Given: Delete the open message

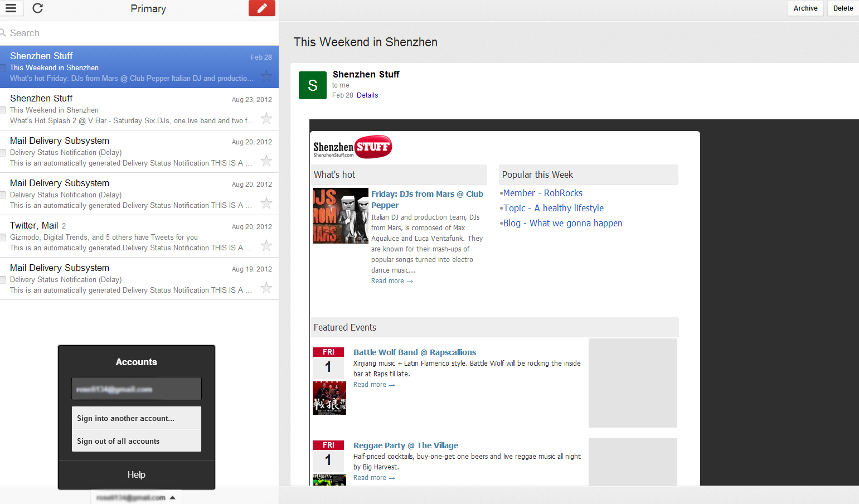Looking at the screenshot, I should 843,8.
